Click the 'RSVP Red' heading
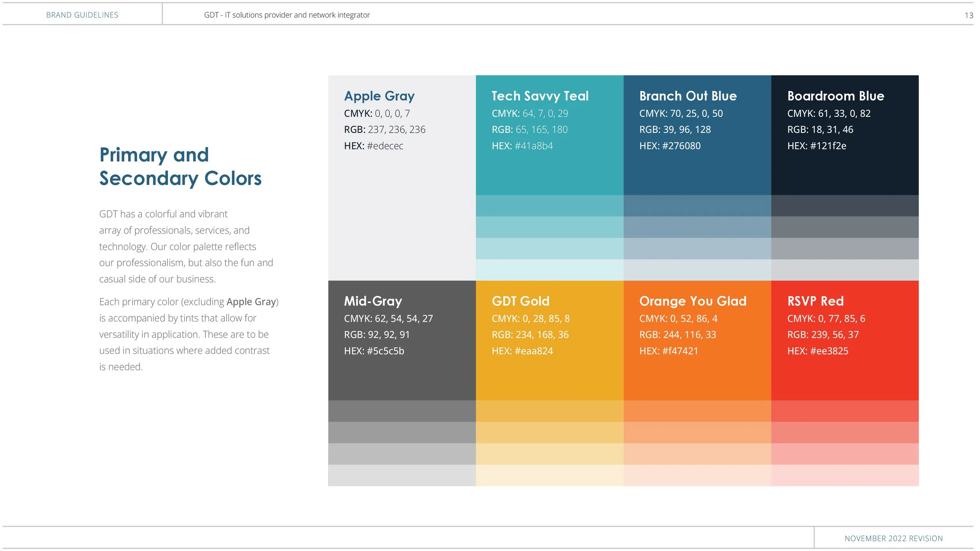Viewport: 980px width, 551px height. (815, 301)
